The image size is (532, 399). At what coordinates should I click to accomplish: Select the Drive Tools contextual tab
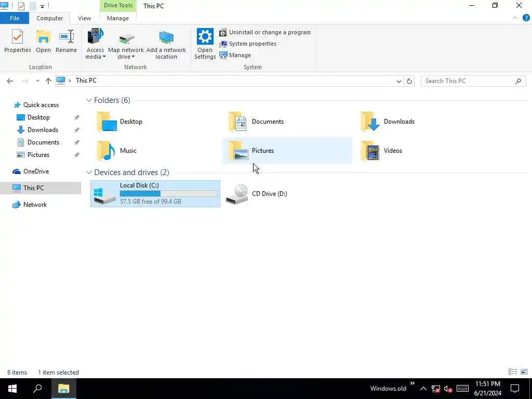[118, 5]
